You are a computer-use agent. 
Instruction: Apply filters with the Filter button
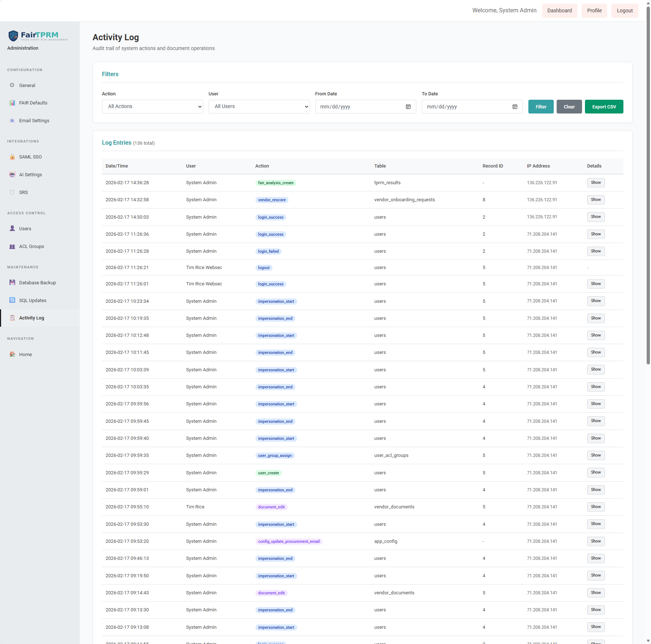(x=541, y=107)
